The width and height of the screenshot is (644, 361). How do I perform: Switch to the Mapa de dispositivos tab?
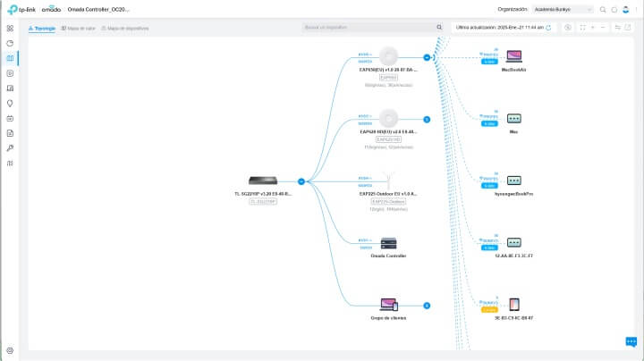tap(125, 29)
